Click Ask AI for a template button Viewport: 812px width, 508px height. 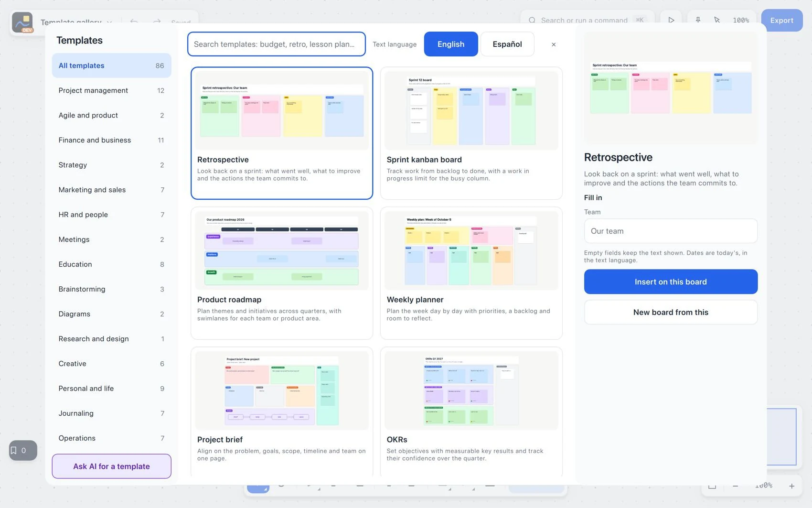111,466
